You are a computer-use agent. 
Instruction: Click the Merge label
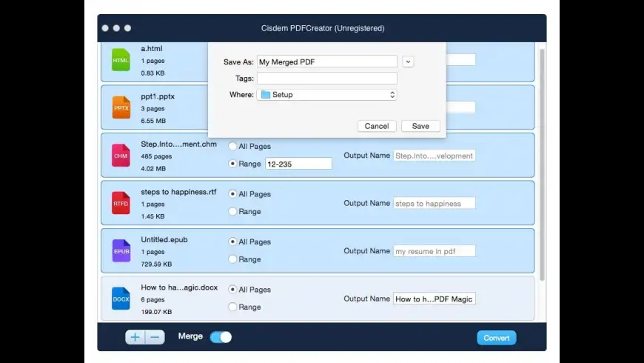(x=190, y=336)
